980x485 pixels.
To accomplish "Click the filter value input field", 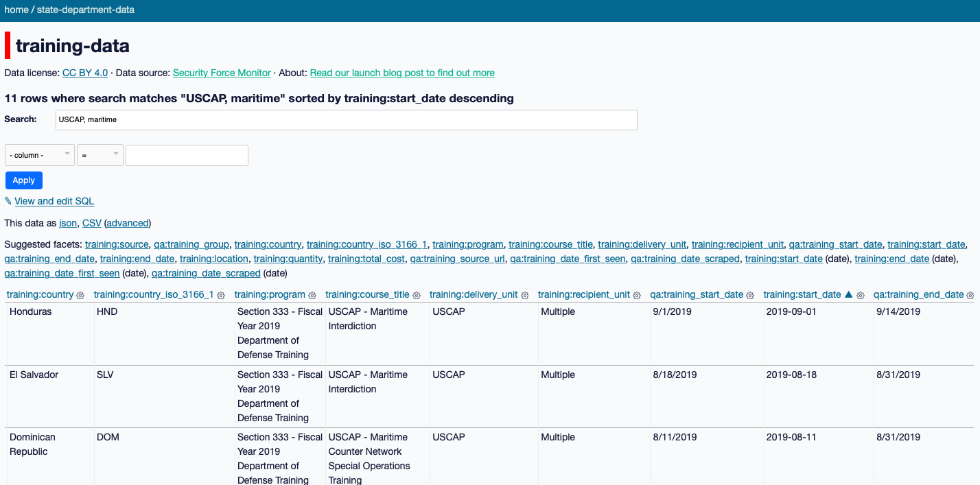I will click(x=187, y=155).
